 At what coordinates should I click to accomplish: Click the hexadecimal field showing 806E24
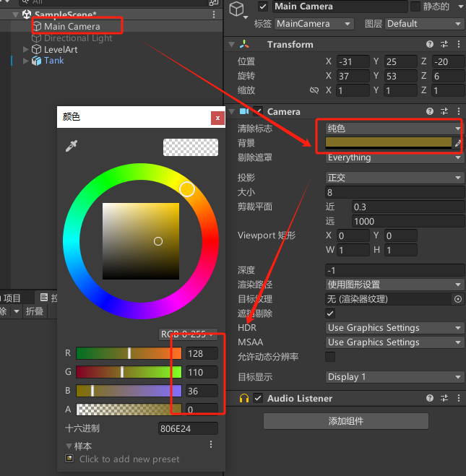click(x=188, y=428)
